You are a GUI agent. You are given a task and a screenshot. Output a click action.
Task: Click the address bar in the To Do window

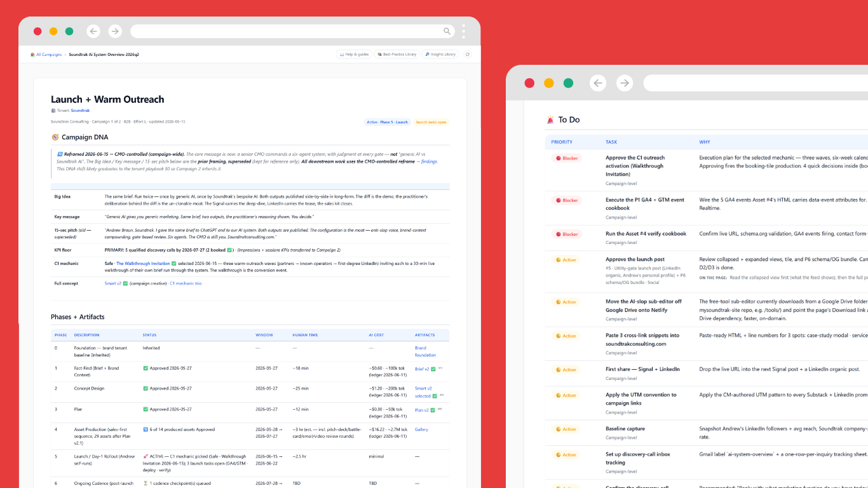pos(756,83)
